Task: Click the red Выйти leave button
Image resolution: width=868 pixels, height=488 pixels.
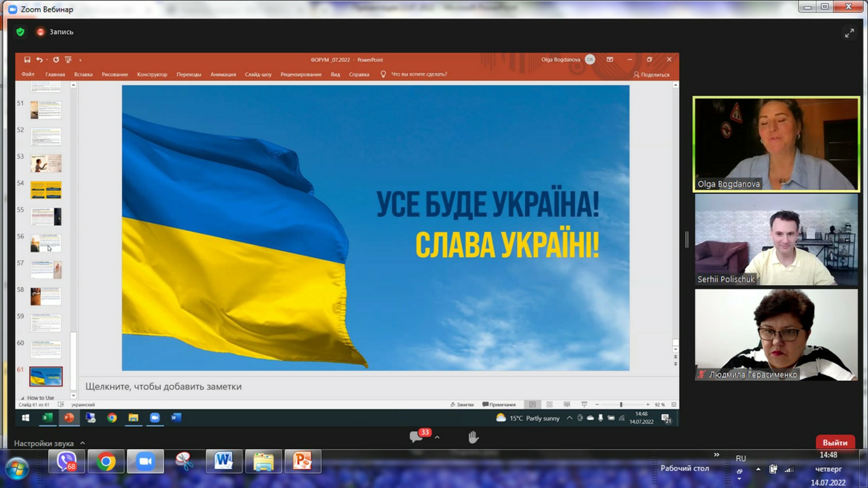Action: point(835,442)
